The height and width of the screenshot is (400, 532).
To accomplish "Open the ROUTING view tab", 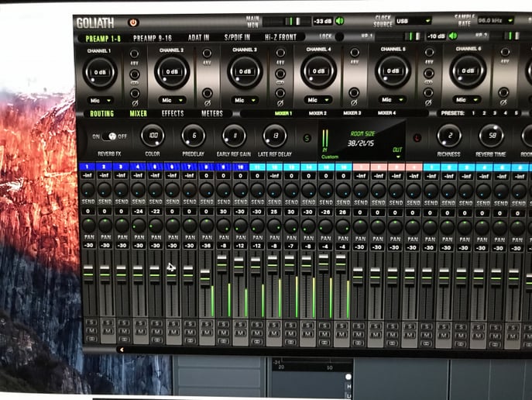I will pos(101,114).
